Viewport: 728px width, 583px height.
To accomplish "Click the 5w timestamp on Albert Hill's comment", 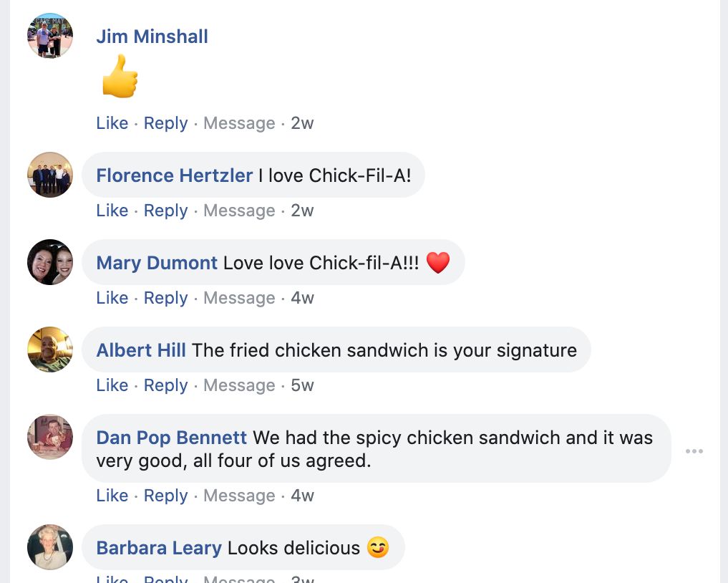I will (302, 385).
